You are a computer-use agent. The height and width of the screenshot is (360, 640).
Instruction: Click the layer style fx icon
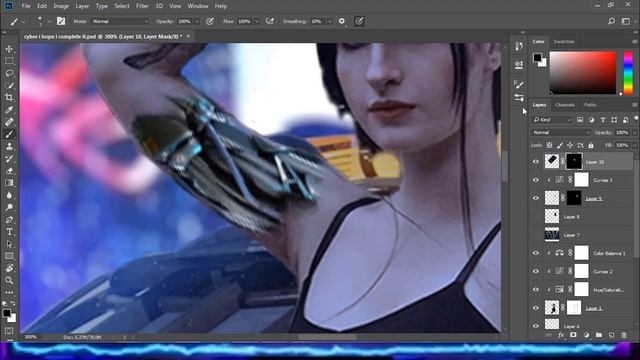561,335
